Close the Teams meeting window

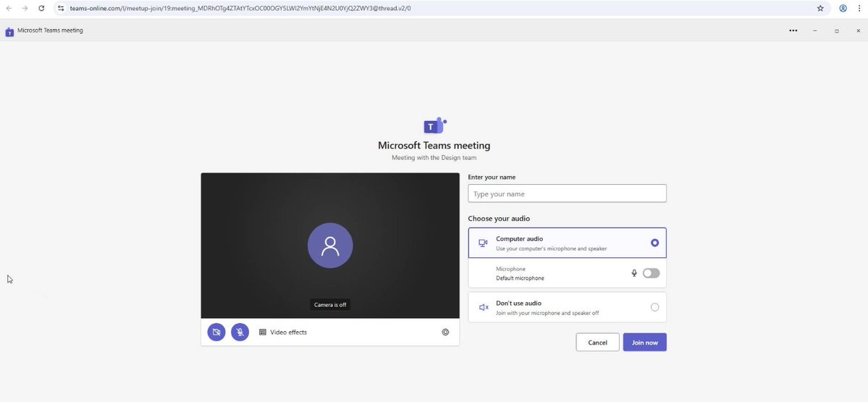pos(858,31)
